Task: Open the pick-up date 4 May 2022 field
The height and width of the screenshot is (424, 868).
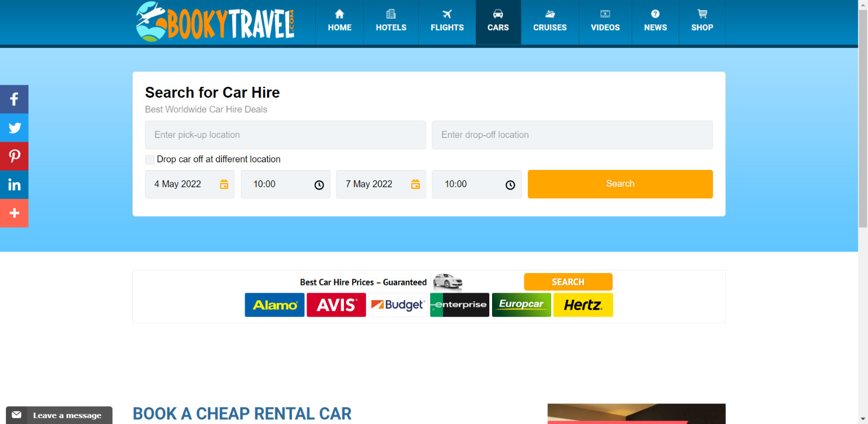Action: [189, 184]
